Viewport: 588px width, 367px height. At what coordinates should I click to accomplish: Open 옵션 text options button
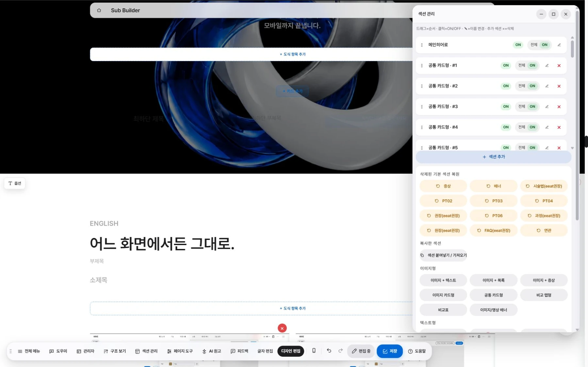15,183
